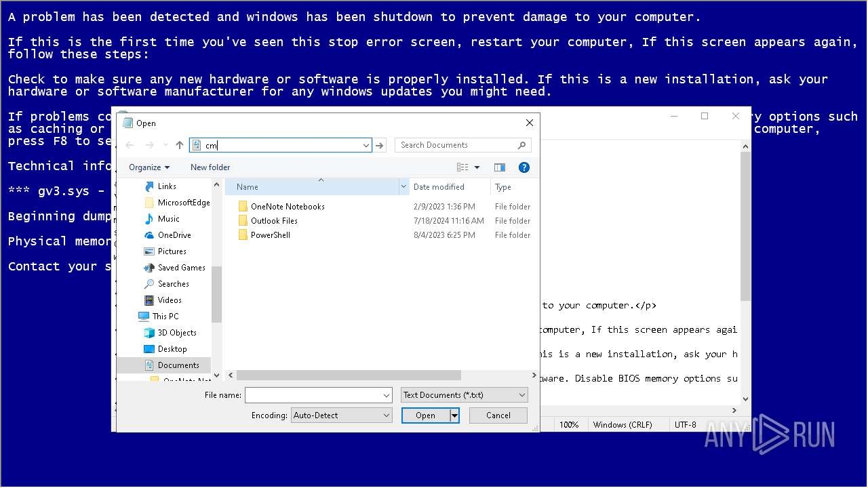Go back with the Back arrow

[130, 145]
